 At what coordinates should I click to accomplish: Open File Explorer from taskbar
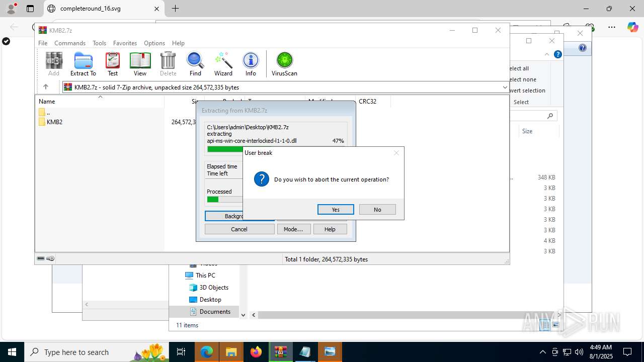click(x=231, y=352)
